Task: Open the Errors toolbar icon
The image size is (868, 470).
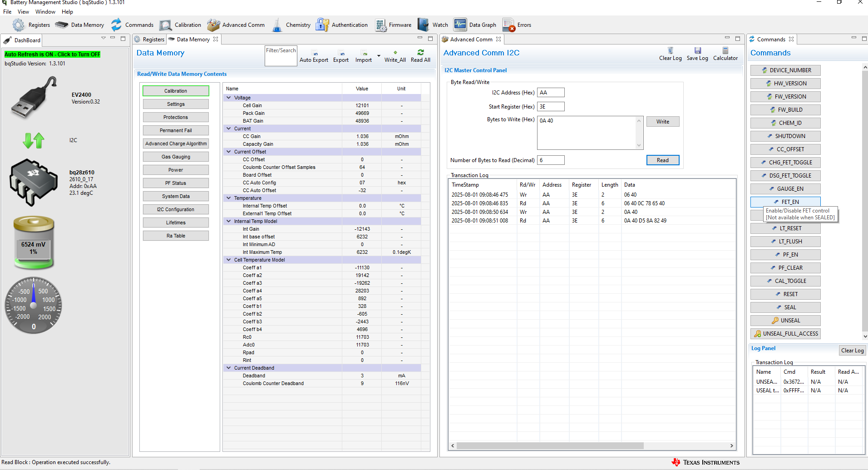Action: [509, 25]
